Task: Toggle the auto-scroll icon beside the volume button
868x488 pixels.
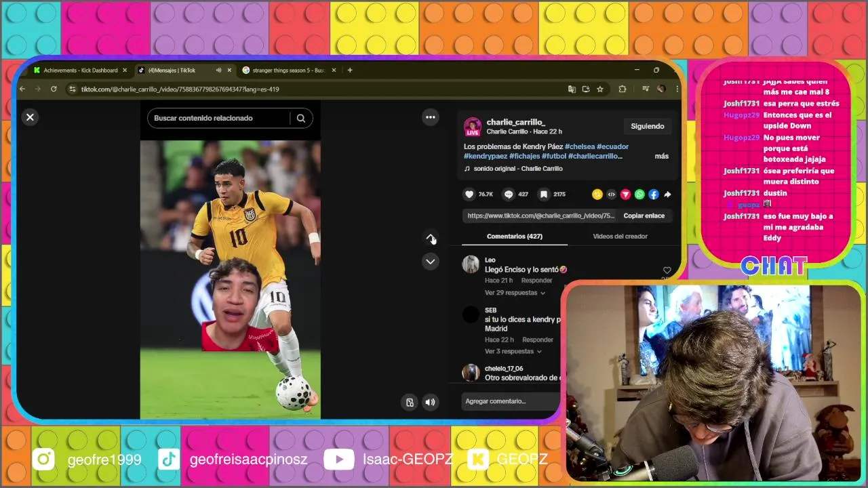Action: pos(410,402)
